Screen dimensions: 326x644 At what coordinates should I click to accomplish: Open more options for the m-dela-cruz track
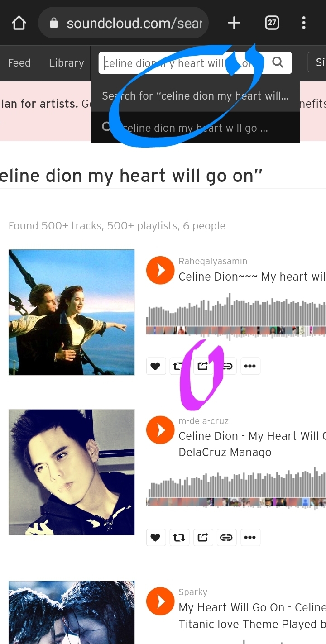point(250,537)
